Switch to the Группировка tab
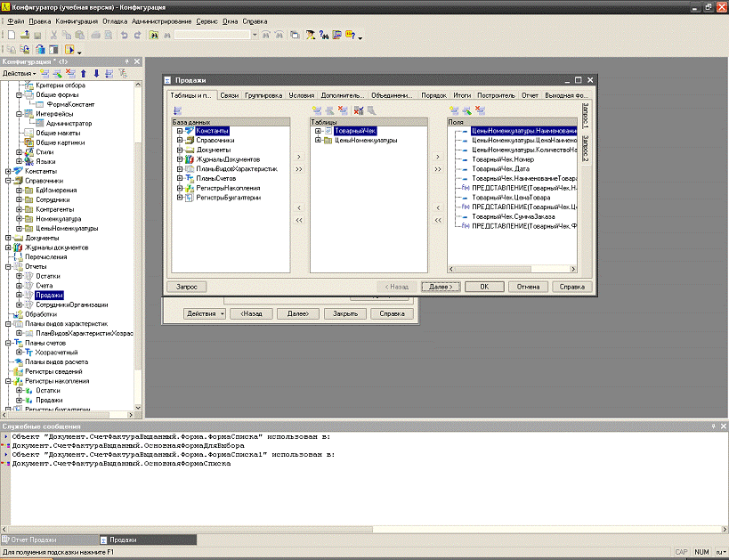The image size is (729, 560). pos(263,95)
